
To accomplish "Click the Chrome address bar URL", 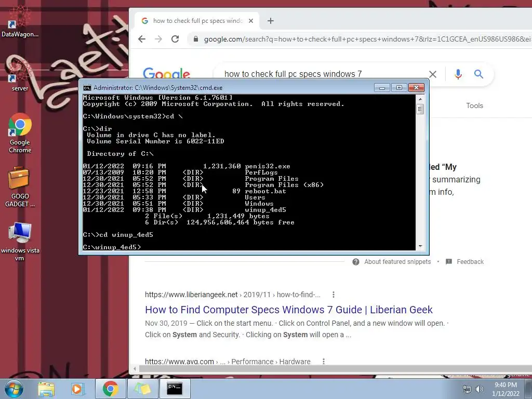I will [367, 39].
